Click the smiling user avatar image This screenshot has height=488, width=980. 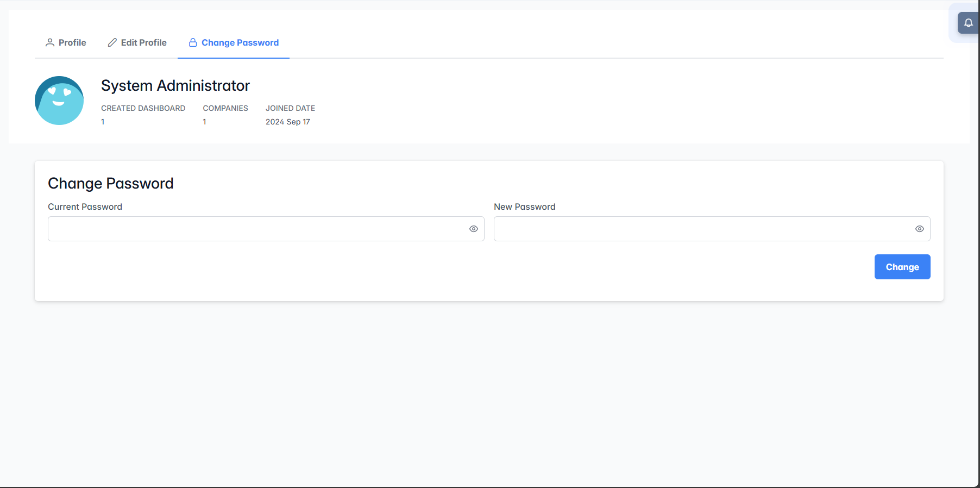point(59,101)
